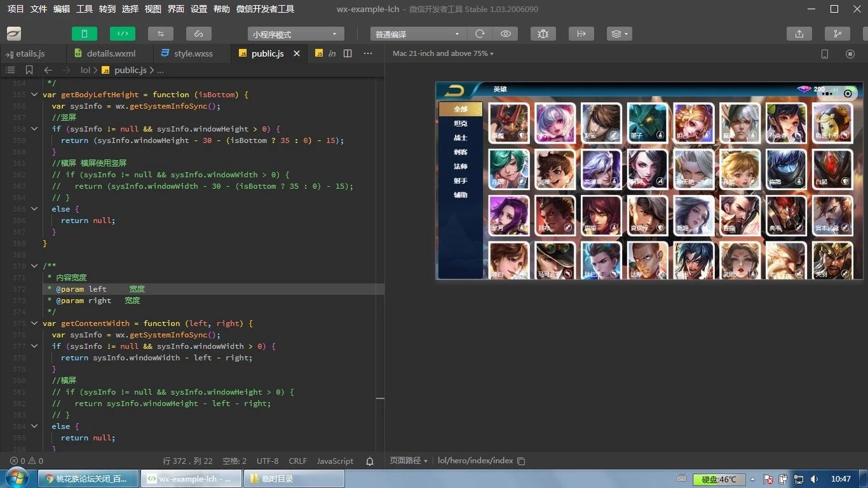Viewport: 868px width, 488px height.
Task: Close the public.js tab
Action: 297,53
